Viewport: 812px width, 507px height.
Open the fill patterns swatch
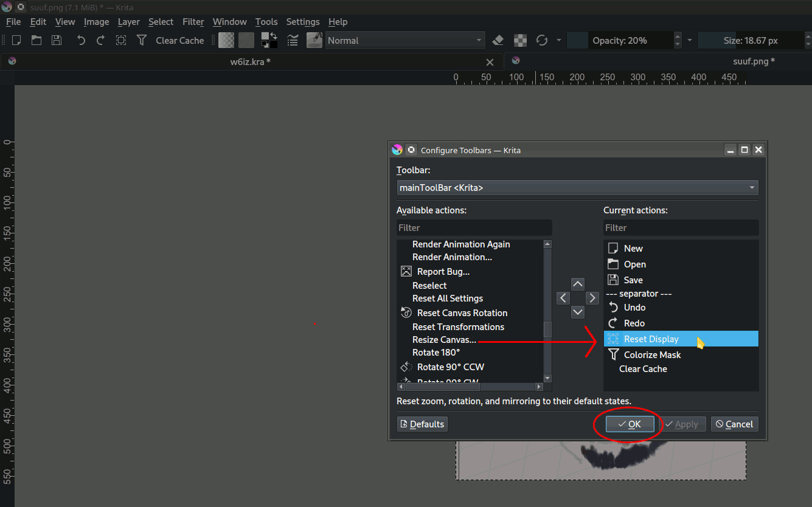pos(246,40)
